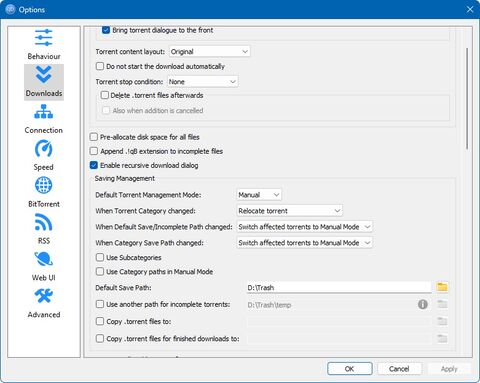480x383 pixels.
Task: Open Torrent stop condition dropdown
Action: pos(203,82)
